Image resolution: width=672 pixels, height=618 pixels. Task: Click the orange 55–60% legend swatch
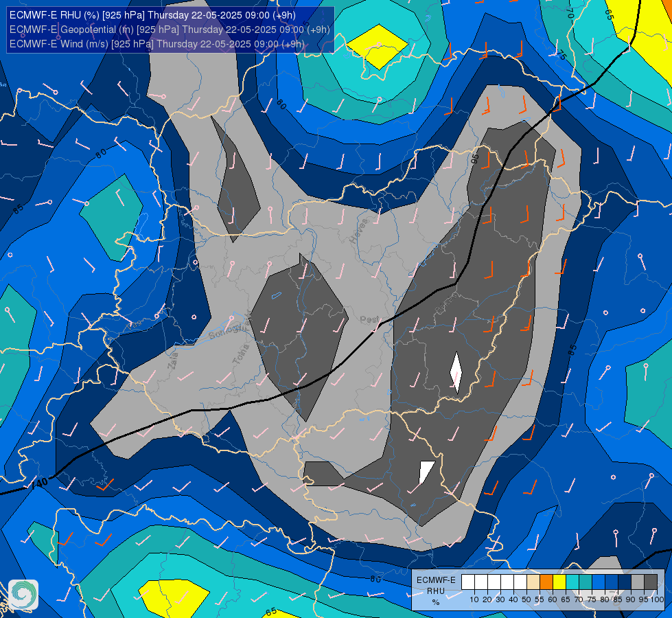(x=546, y=582)
